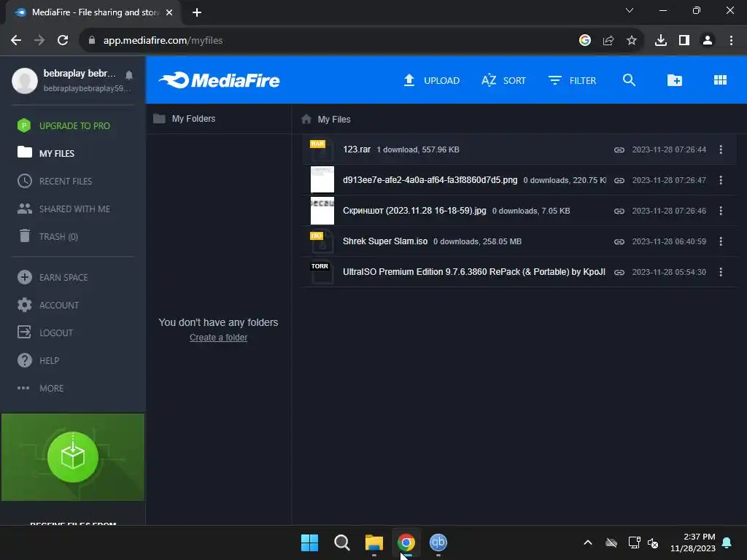The height and width of the screenshot is (560, 747).
Task: Copy share link for Скриншот jpg
Action: pyautogui.click(x=619, y=211)
